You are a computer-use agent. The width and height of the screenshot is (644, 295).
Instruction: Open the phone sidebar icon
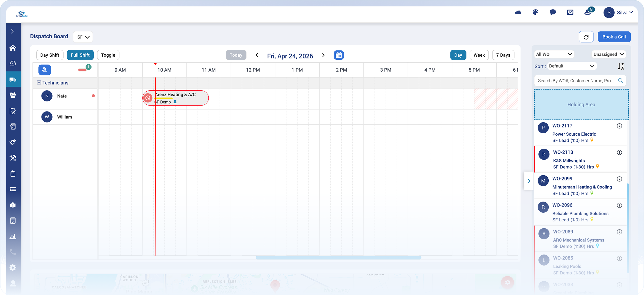pyautogui.click(x=13, y=252)
